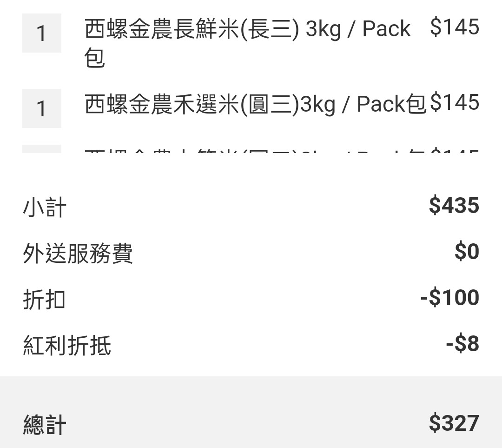Image resolution: width=502 pixels, height=448 pixels.
Task: Click the $145 price of 長鮮米
Action: (454, 27)
